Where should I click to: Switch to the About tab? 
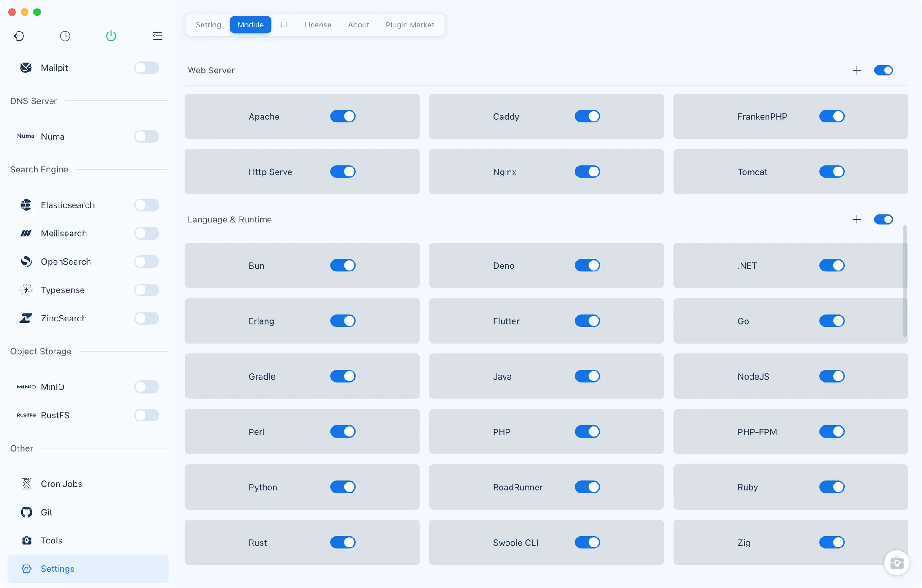tap(358, 25)
